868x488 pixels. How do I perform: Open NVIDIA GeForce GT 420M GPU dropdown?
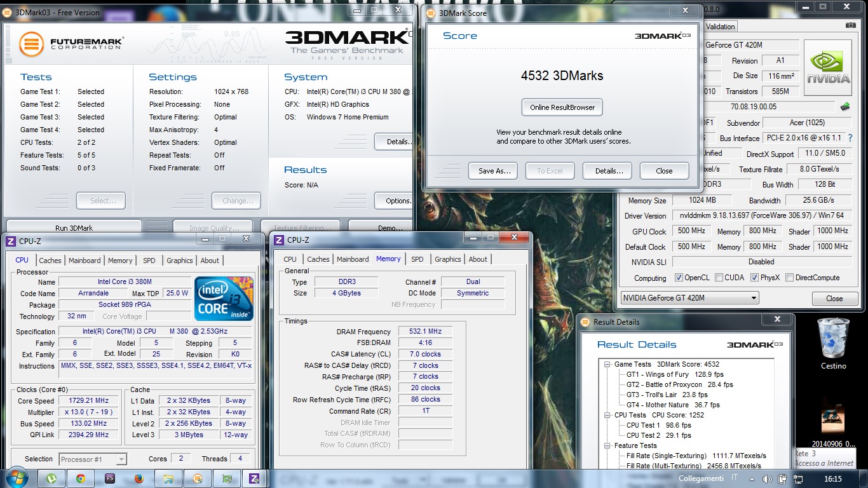pos(690,298)
